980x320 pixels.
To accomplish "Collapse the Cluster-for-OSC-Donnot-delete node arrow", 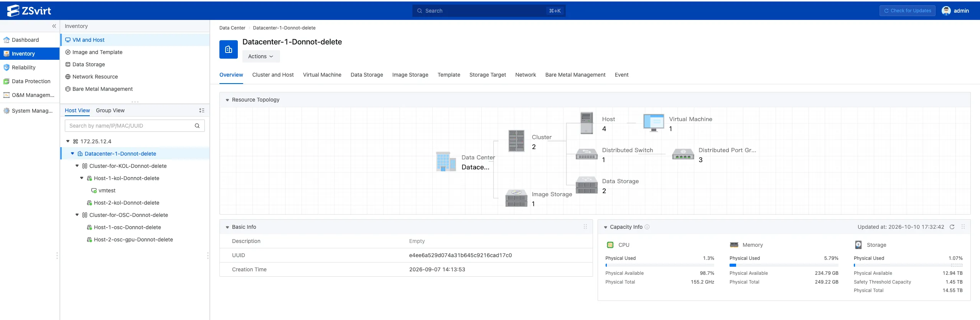I will (x=77, y=215).
